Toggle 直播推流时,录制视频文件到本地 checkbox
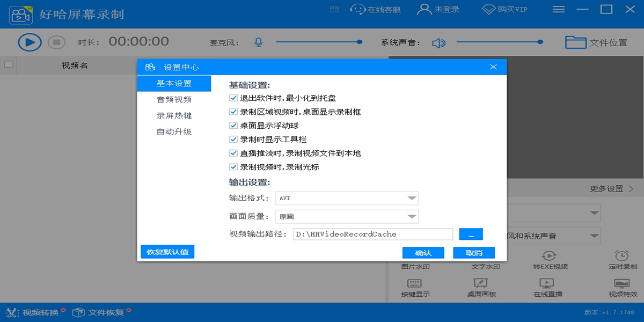 point(233,153)
